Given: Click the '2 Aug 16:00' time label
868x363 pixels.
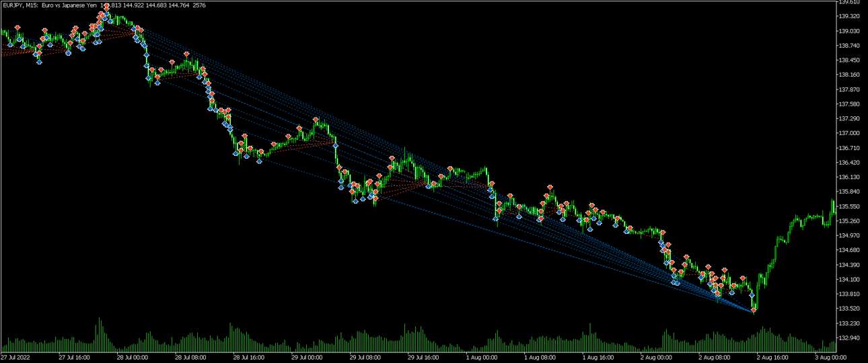Looking at the screenshot, I should (772, 358).
